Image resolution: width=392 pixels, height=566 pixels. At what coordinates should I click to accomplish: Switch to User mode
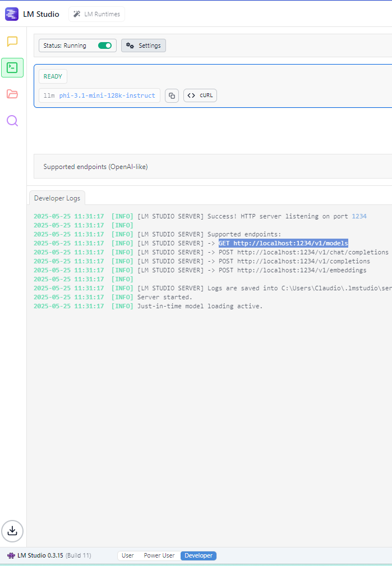coord(128,555)
